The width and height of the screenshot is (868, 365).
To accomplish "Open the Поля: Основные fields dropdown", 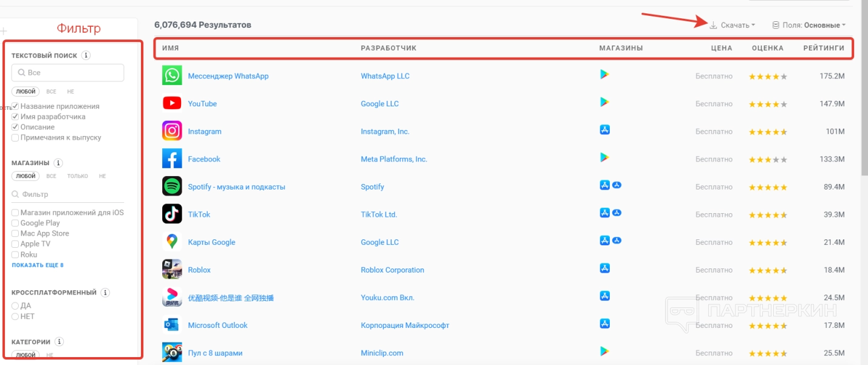I will pyautogui.click(x=809, y=25).
